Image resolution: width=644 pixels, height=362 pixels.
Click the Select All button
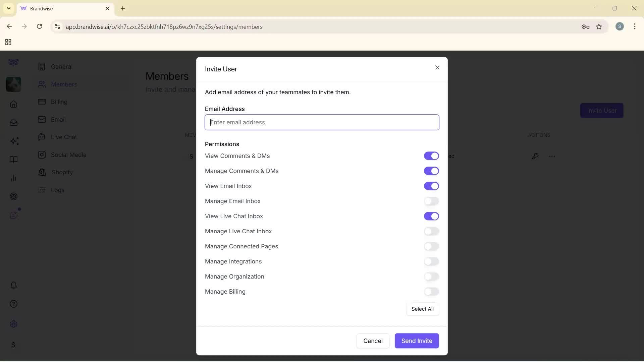tap(422, 309)
